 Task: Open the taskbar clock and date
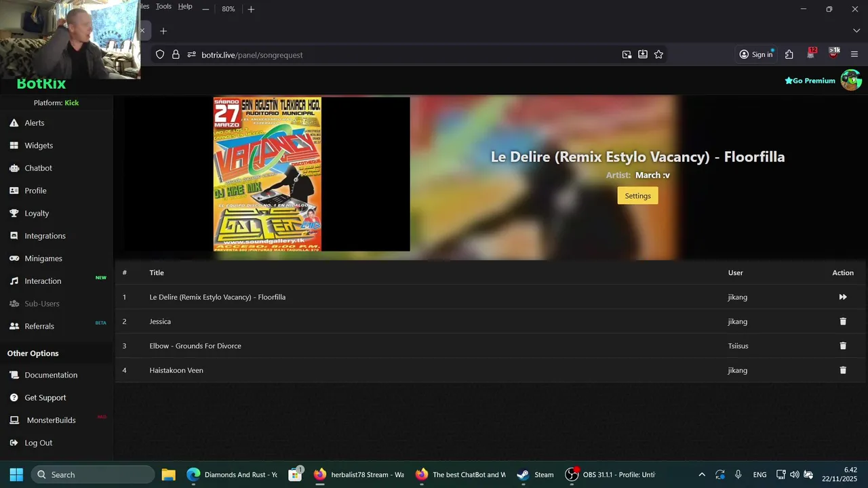(841, 474)
